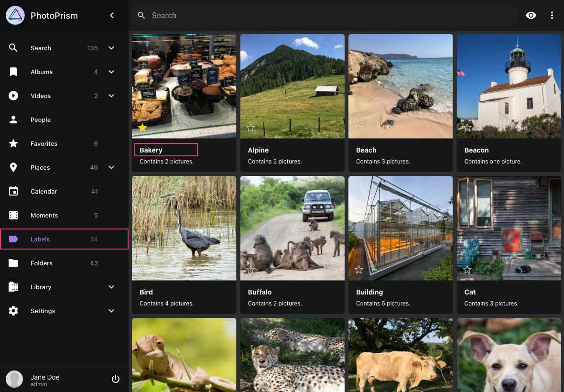Open the three-dot more options menu
The width and height of the screenshot is (564, 392).
(552, 15)
